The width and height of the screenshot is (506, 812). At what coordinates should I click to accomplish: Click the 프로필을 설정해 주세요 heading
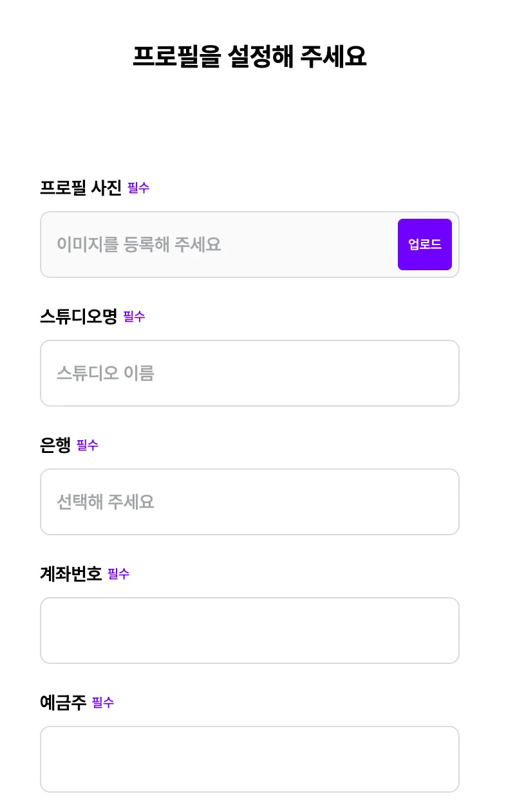pos(249,57)
